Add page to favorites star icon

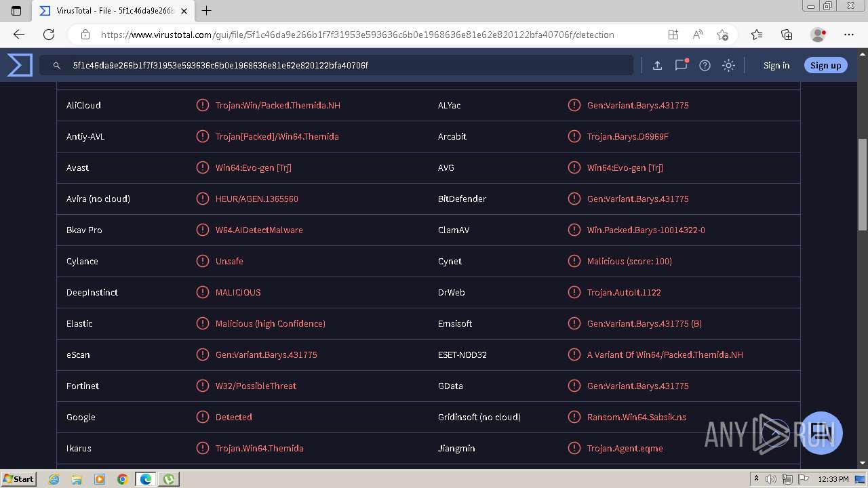point(722,35)
